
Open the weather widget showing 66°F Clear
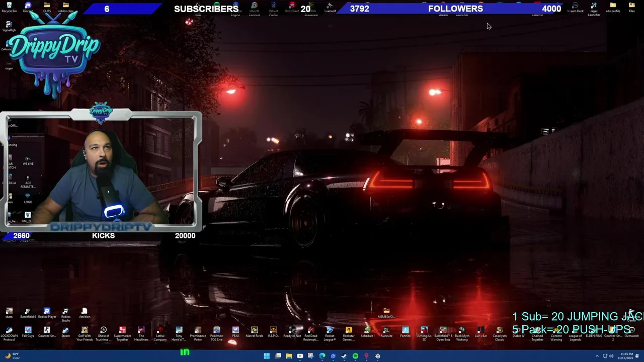point(13,356)
